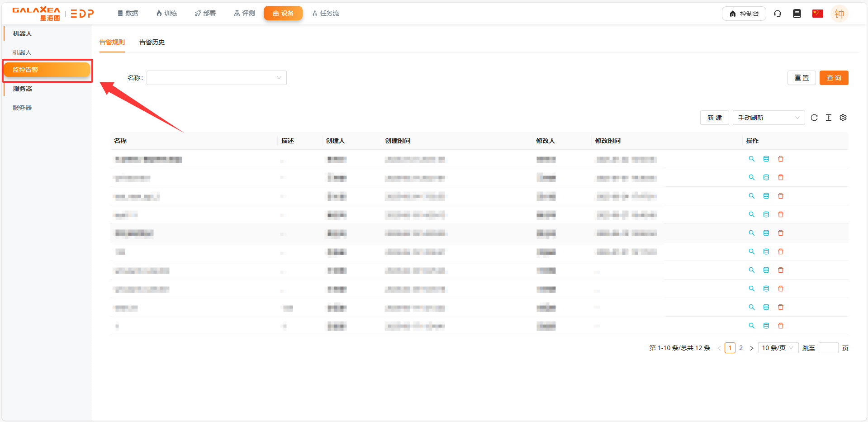Select 服务器 item in the sidebar
The image size is (868, 422).
tap(22, 108)
